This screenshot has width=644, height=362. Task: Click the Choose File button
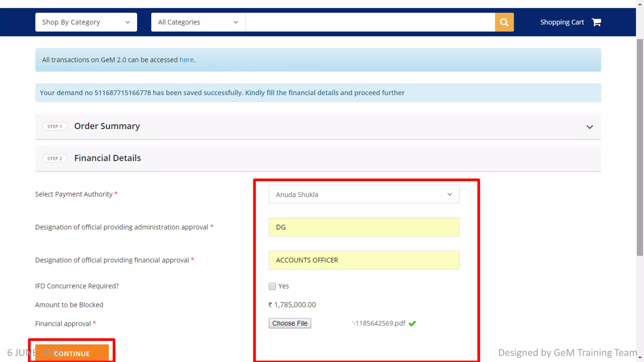[290, 323]
